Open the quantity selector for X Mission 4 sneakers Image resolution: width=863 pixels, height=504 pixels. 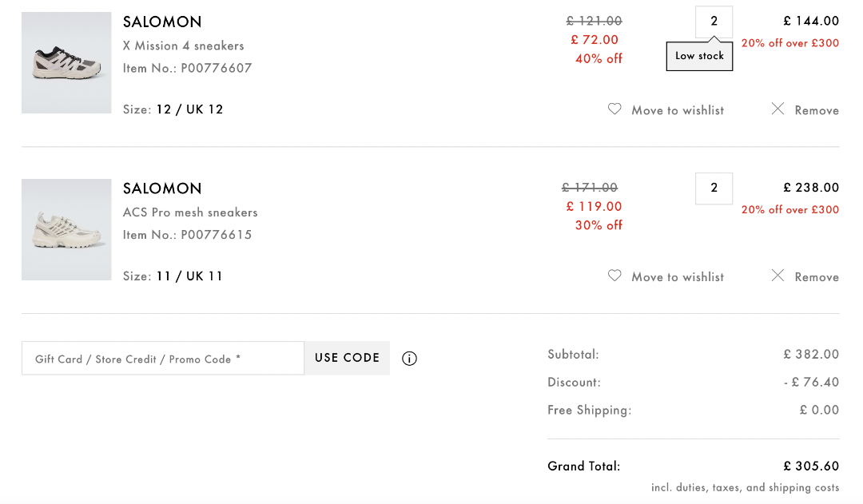[x=714, y=22]
